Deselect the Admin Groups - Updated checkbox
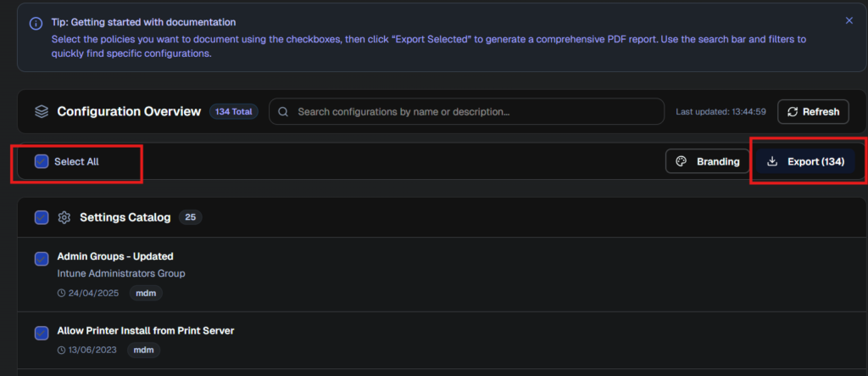The height and width of the screenshot is (376, 868). tap(42, 259)
